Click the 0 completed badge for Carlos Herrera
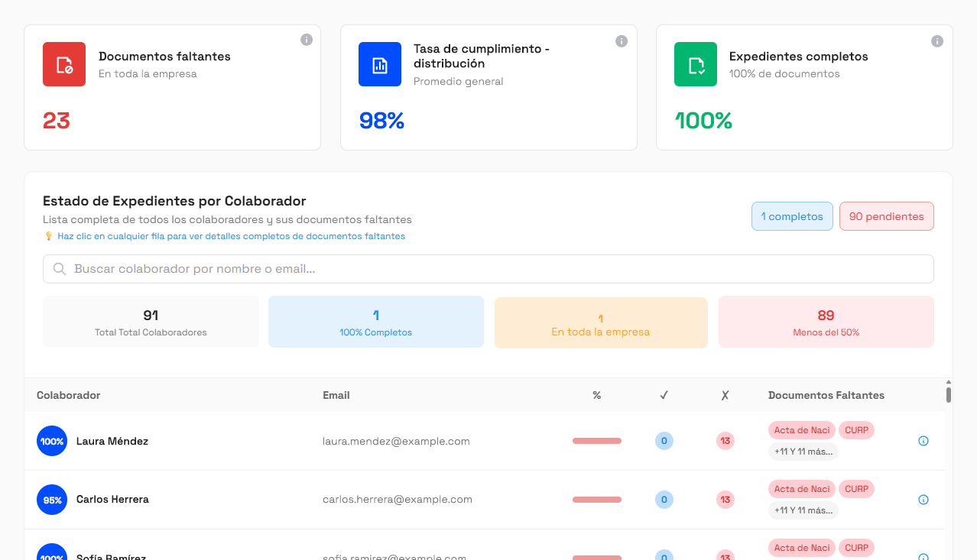 pos(664,500)
